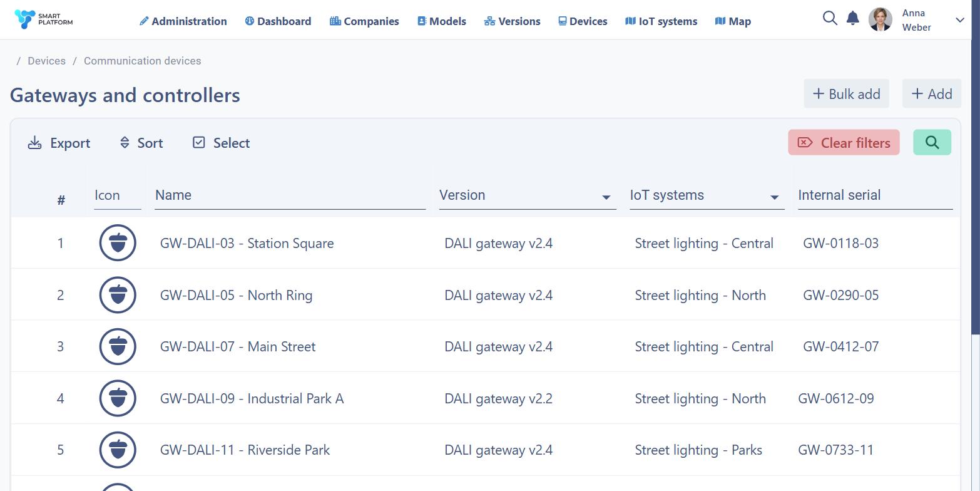980x491 pixels.
Task: Click the Street lighting - Parks cell
Action: (698, 450)
